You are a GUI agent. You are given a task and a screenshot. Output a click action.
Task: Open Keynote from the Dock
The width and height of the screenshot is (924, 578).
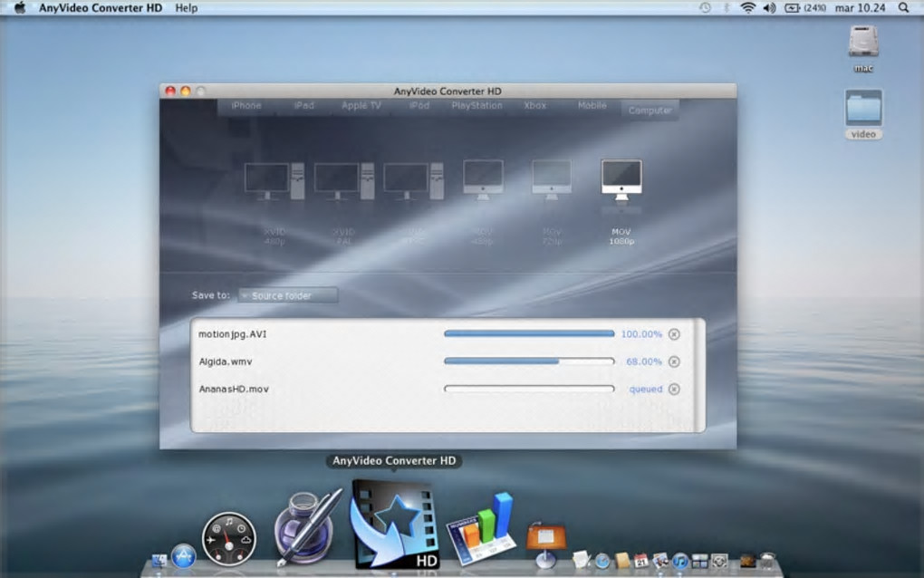[x=545, y=545]
